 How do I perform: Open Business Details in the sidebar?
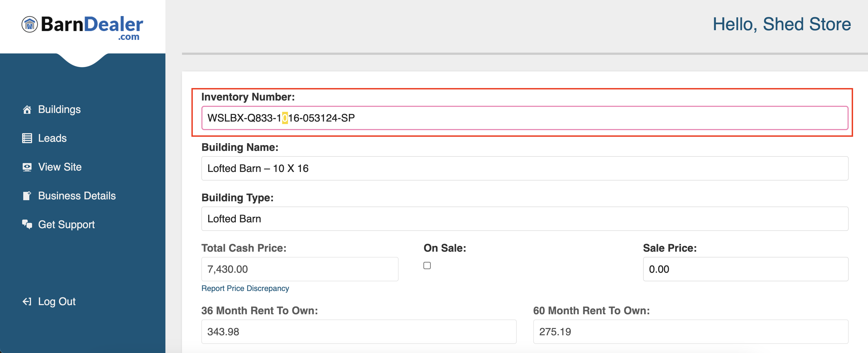77,195
